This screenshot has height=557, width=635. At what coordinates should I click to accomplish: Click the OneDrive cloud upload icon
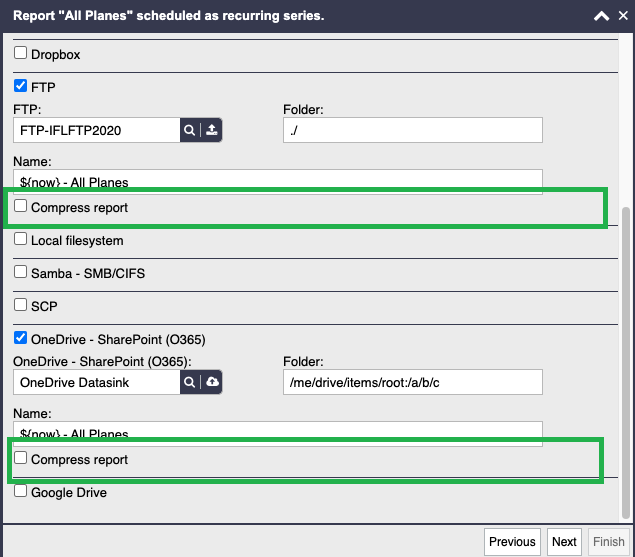click(x=212, y=382)
